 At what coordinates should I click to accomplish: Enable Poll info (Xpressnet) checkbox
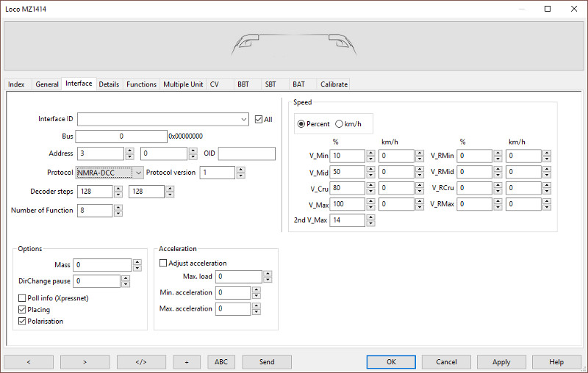(x=22, y=298)
